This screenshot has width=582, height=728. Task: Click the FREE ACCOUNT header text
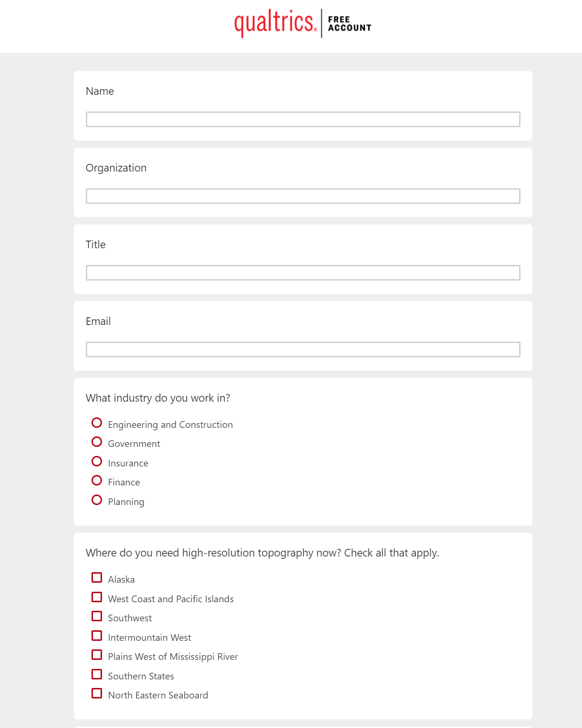pyautogui.click(x=349, y=24)
